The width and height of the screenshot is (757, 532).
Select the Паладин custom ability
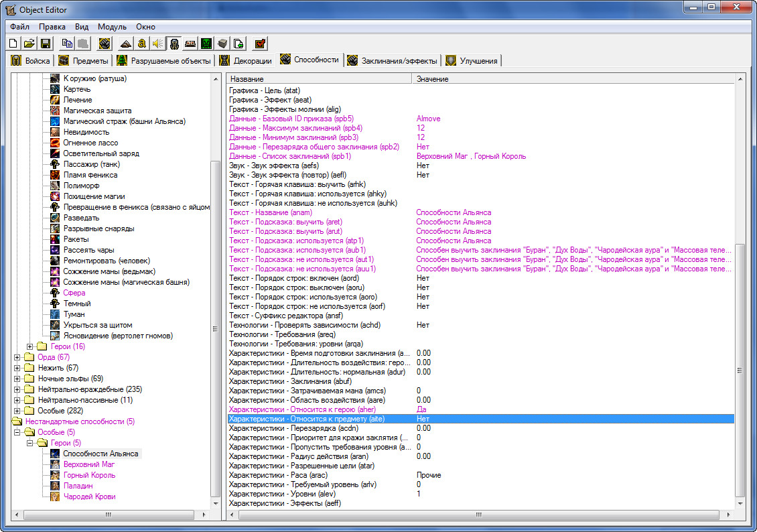(x=78, y=486)
